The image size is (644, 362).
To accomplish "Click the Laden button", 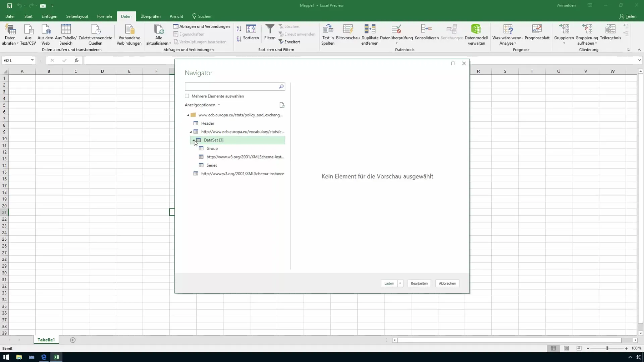I will pyautogui.click(x=389, y=283).
